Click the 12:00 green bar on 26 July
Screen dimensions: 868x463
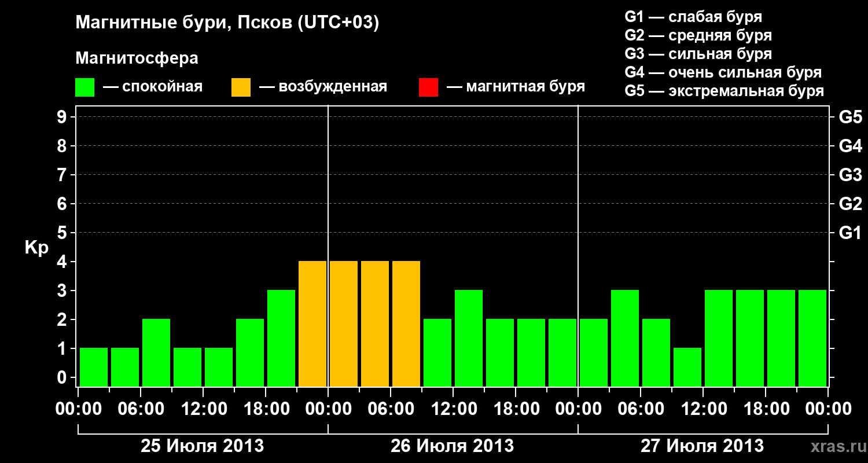tap(469, 338)
